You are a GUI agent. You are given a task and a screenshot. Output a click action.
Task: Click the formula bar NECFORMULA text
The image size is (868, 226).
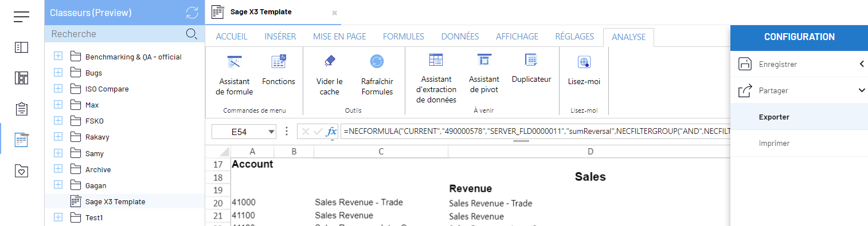pos(536,132)
